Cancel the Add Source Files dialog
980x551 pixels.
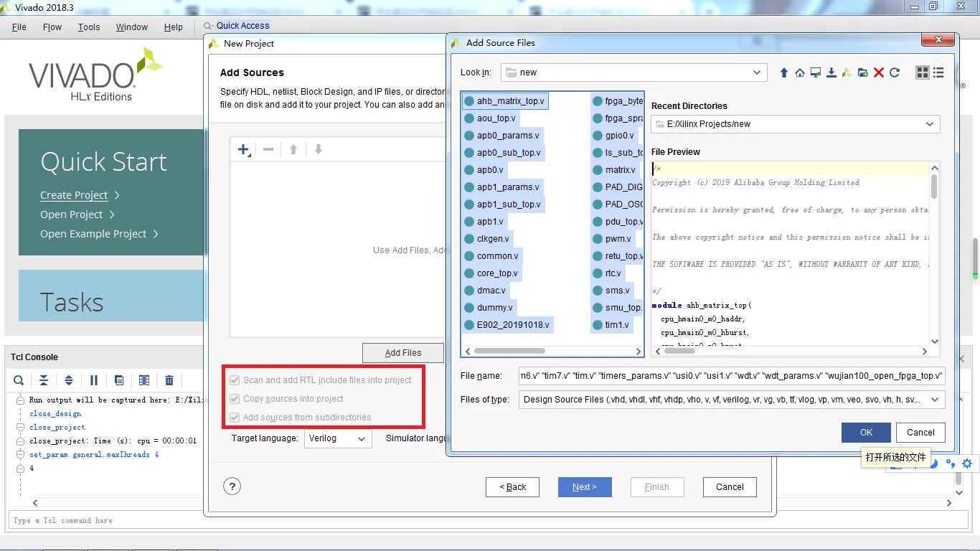920,433
